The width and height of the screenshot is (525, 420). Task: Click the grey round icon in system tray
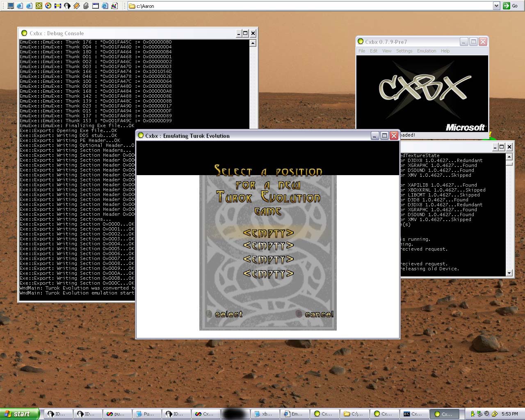pos(487,414)
